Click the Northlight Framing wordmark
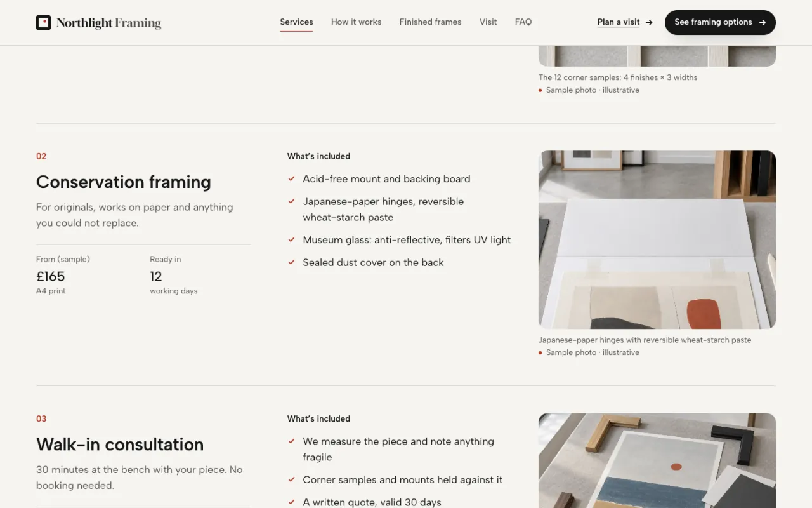812x508 pixels. click(x=108, y=23)
